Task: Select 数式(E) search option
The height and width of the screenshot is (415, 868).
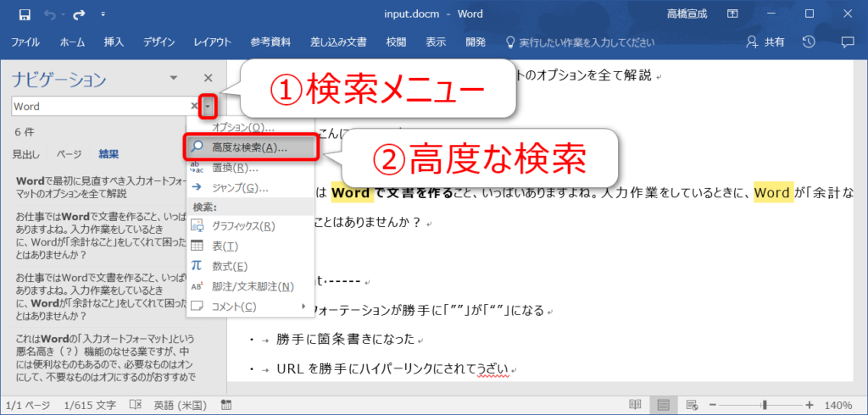Action: (251, 266)
